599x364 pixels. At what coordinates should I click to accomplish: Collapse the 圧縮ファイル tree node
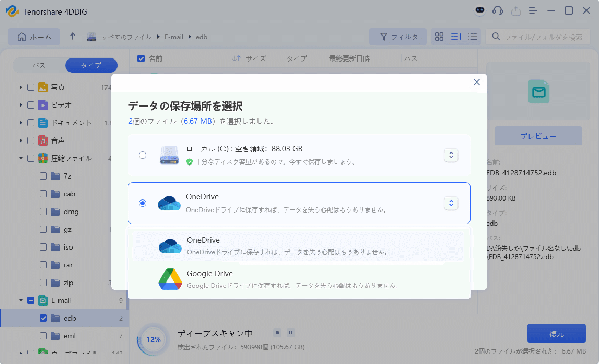click(x=21, y=158)
